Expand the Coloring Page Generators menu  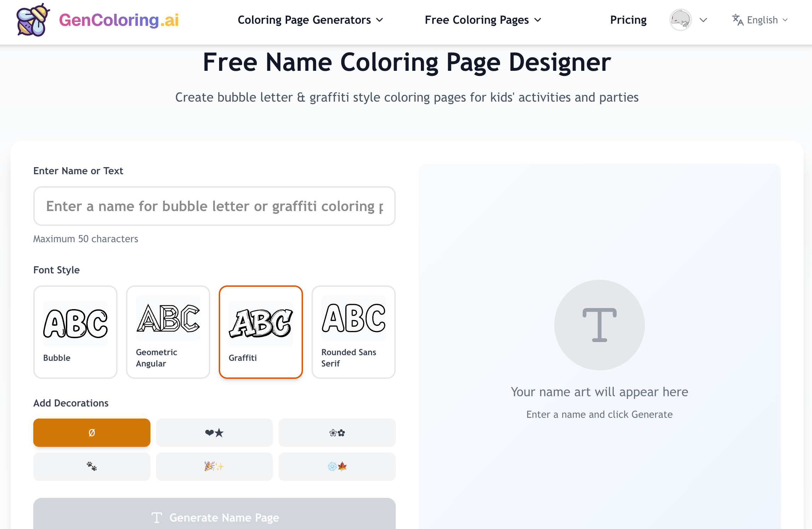pyautogui.click(x=310, y=20)
